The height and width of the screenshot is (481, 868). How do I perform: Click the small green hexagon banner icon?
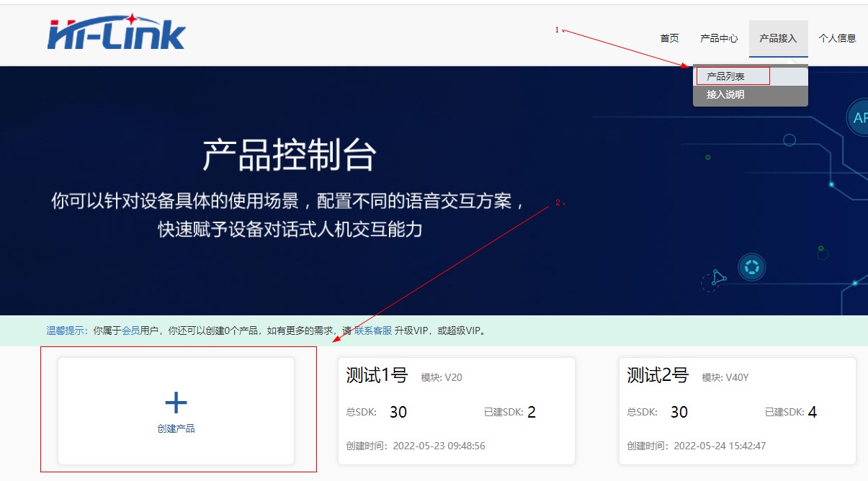pos(820,253)
